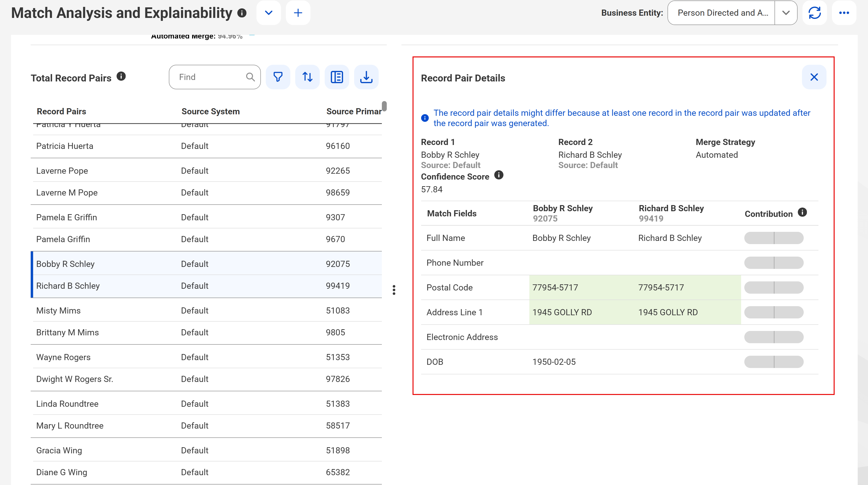Open the filter funnel icon

tap(278, 77)
